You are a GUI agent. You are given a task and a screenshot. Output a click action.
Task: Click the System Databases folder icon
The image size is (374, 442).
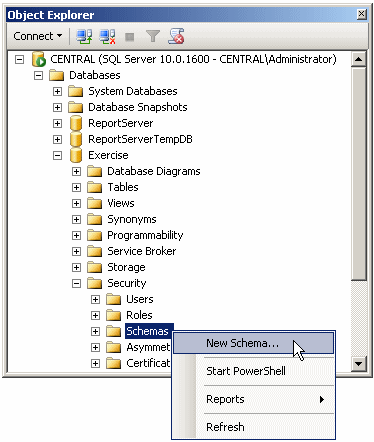(x=75, y=91)
